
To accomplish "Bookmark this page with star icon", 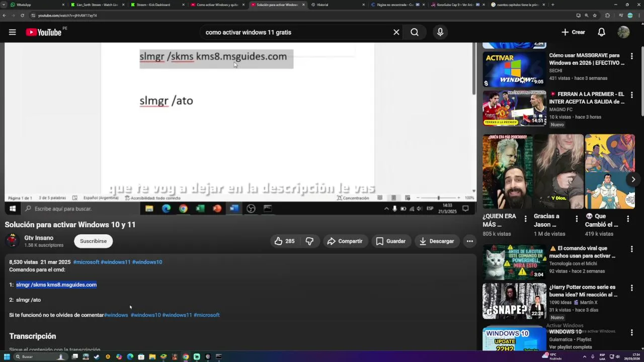I will (x=595, y=16).
